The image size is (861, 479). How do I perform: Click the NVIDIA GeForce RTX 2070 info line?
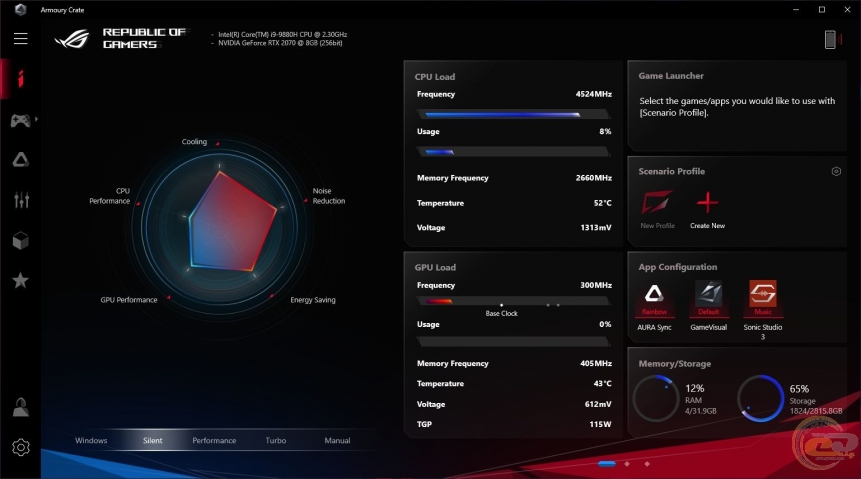pyautogui.click(x=280, y=43)
